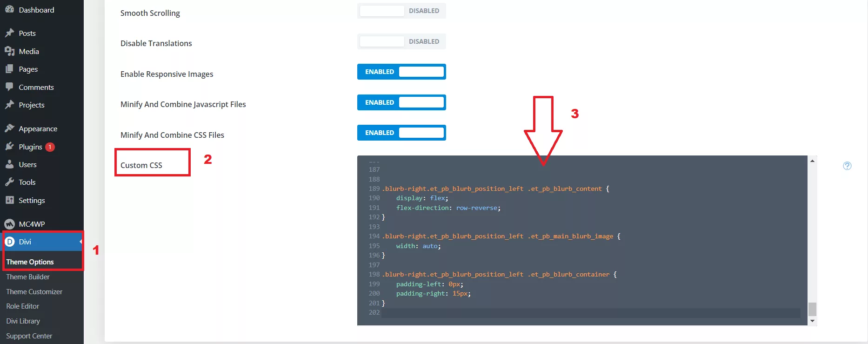Go to Theme Customizer

(34, 292)
